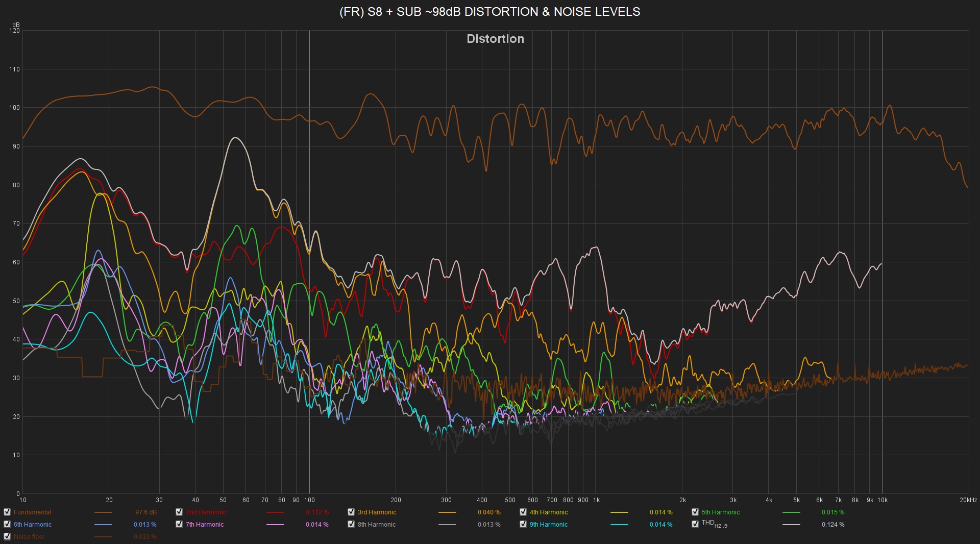Click the 0.040 % 3rd Harmonic value
Screen dimensions: 980x544
coord(489,512)
